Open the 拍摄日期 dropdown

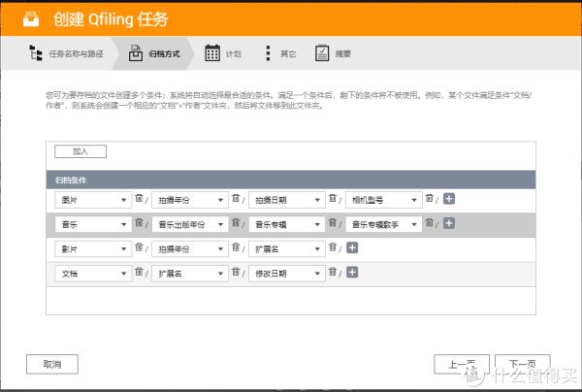point(287,200)
